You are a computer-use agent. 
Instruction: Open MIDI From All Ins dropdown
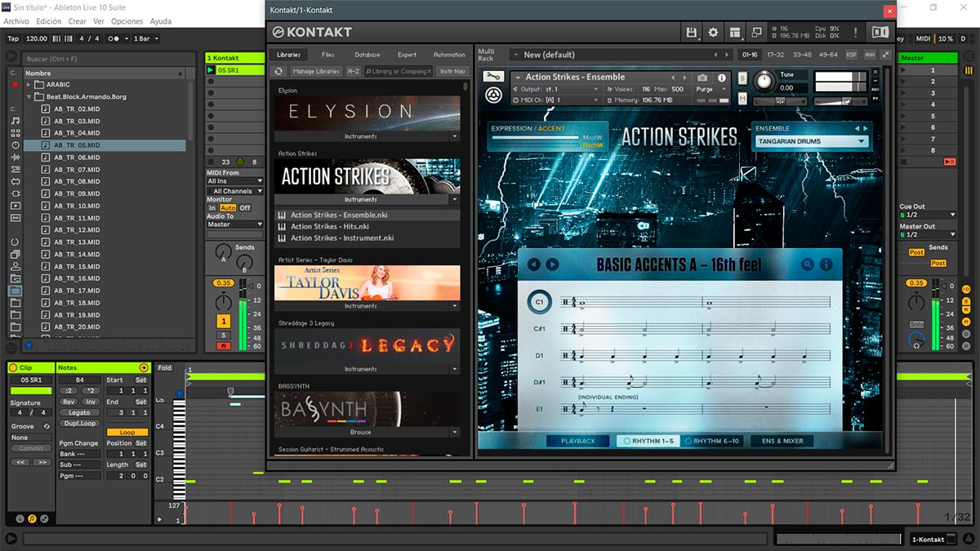[235, 181]
